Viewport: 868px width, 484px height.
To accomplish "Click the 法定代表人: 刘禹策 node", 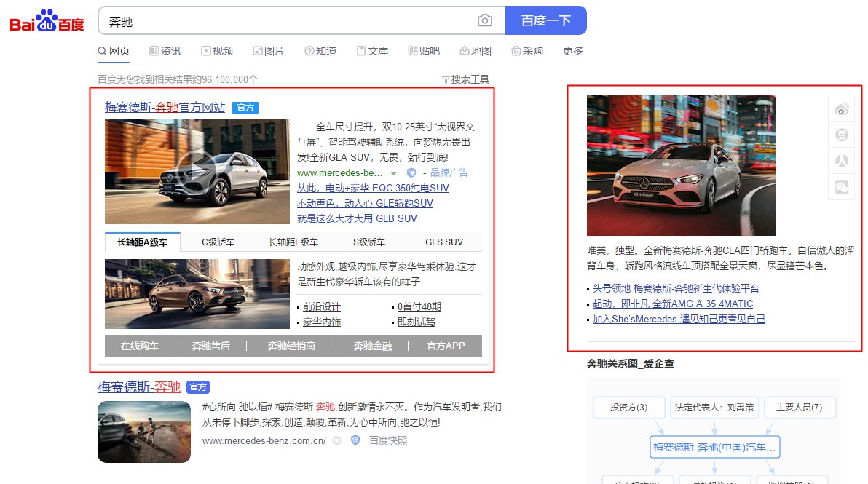I will (x=714, y=408).
